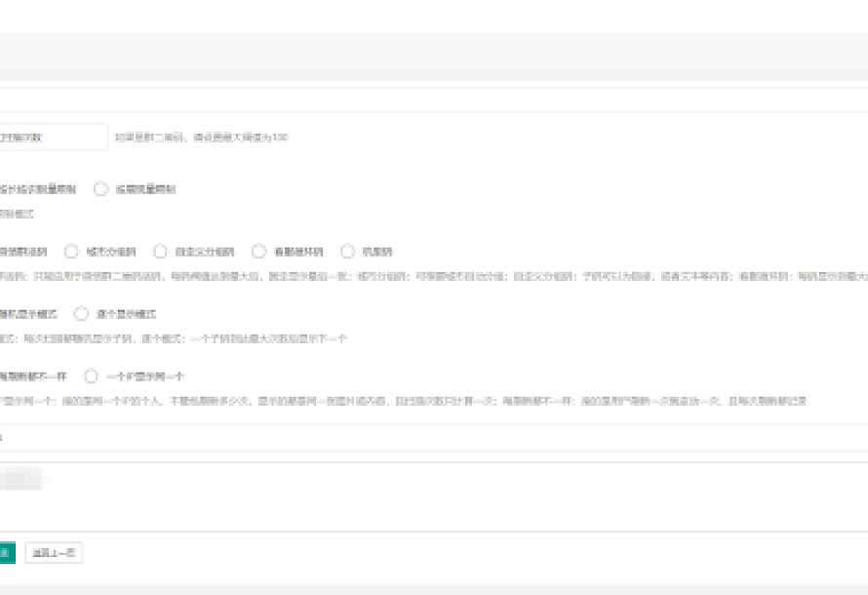Select the 看图循环码 radio option
Viewport: 868px width, 595px height.
256,251
